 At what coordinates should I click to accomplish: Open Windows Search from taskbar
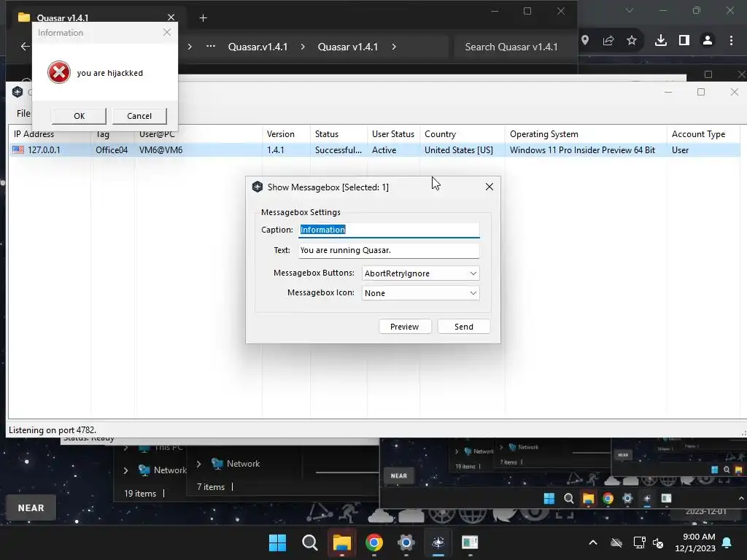[309, 542]
